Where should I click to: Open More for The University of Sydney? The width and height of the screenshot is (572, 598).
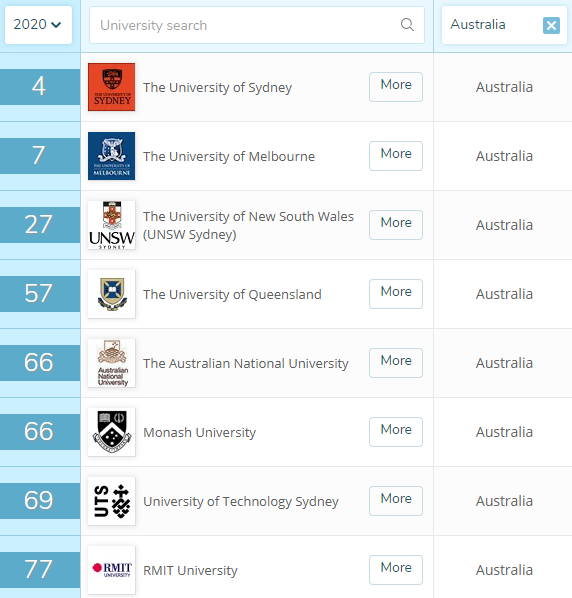396,87
